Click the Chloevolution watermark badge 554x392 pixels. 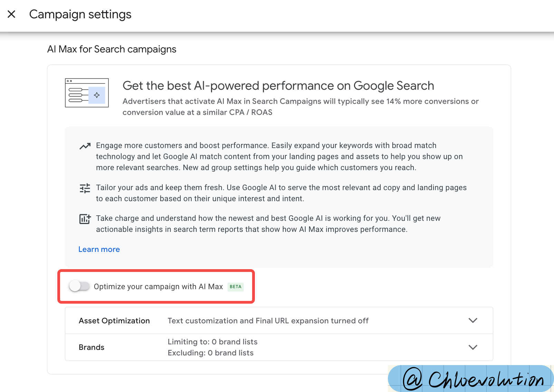click(471, 379)
